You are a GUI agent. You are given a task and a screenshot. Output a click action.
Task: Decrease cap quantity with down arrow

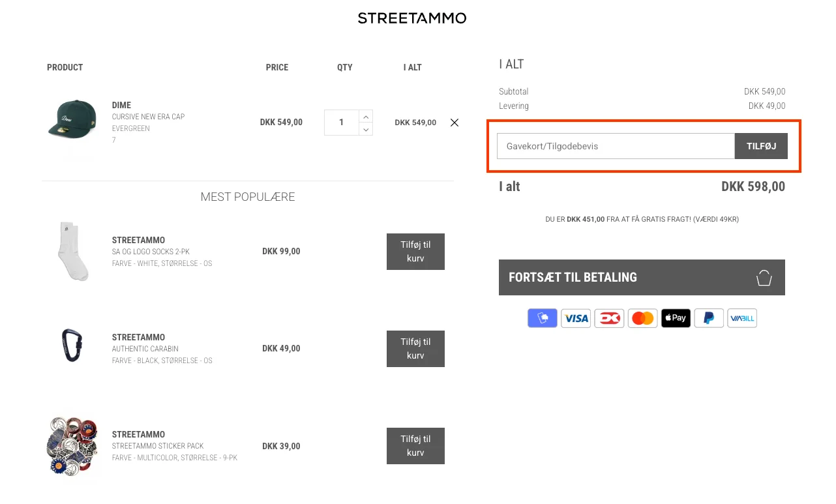pos(366,129)
